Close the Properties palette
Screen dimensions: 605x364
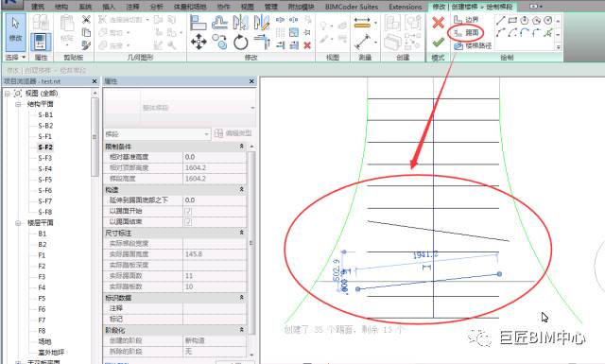pos(251,81)
